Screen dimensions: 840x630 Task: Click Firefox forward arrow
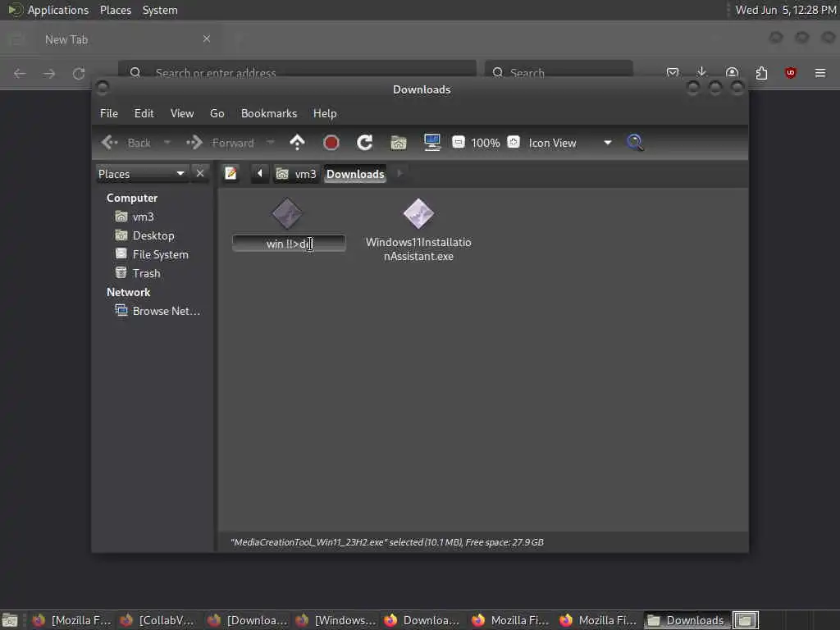pos(49,73)
